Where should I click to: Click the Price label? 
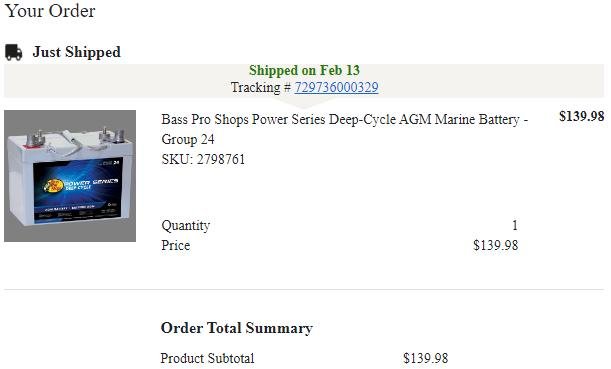176,245
